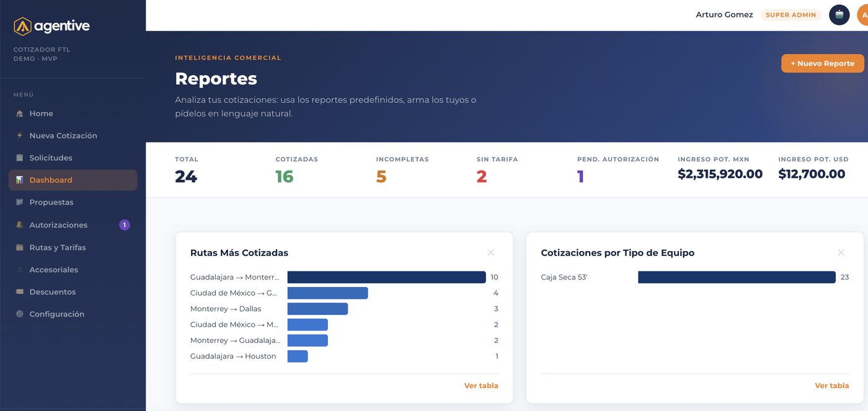Open Nueva Cotización menu item
Image resolution: width=868 pixels, height=411 pixels.
(73, 136)
